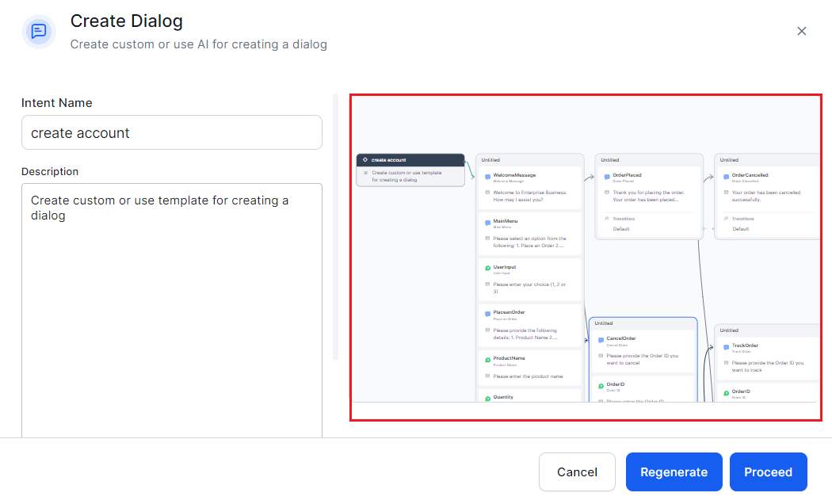This screenshot has height=504, width=832.
Task: Click the Quantity input icon
Action: pos(487,398)
